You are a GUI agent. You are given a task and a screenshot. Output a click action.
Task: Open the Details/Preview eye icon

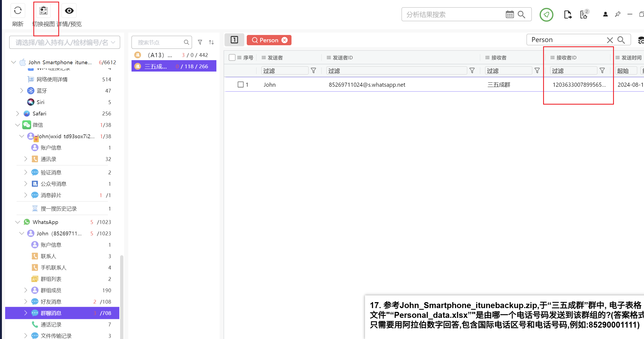(x=69, y=11)
